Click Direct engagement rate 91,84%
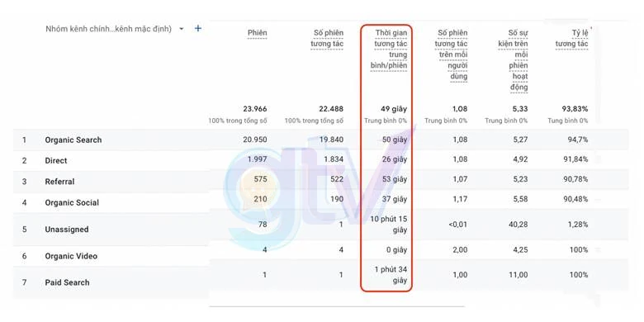 [x=575, y=159]
